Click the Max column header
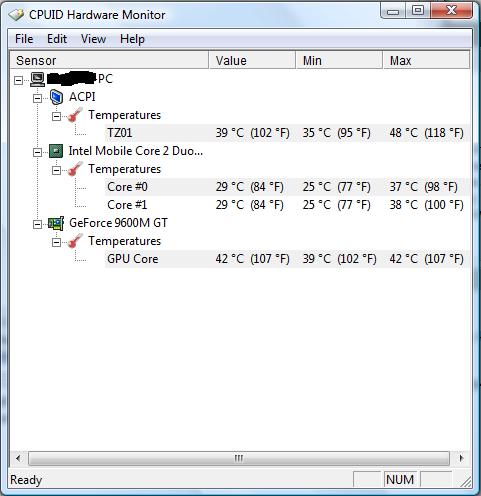Viewport: 481px width, 496px height. (x=426, y=60)
